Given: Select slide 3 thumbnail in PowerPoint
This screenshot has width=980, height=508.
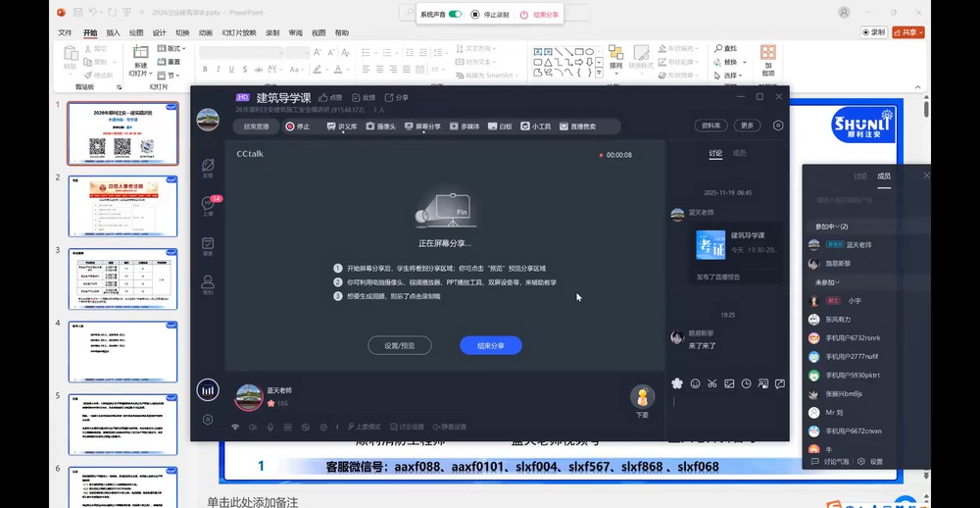Looking at the screenshot, I should (x=122, y=279).
